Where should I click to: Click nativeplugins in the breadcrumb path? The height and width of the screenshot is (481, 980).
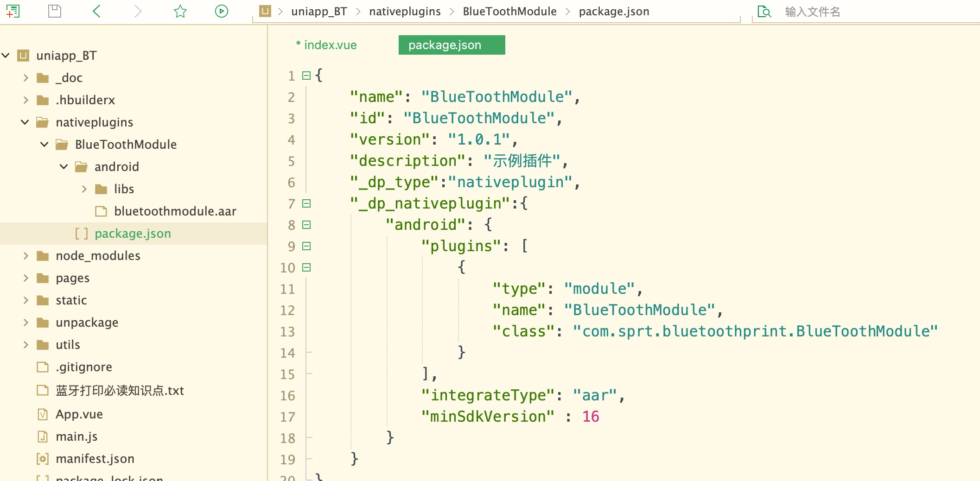coord(405,12)
